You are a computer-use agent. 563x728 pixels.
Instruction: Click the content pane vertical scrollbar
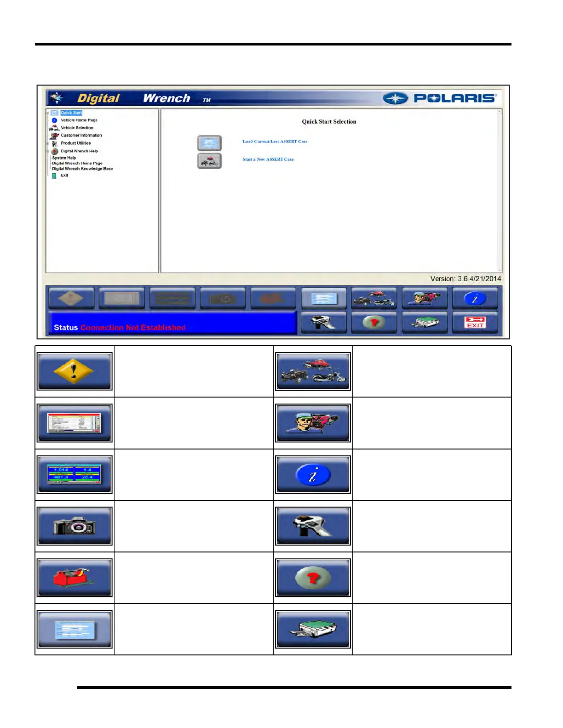(x=500, y=191)
